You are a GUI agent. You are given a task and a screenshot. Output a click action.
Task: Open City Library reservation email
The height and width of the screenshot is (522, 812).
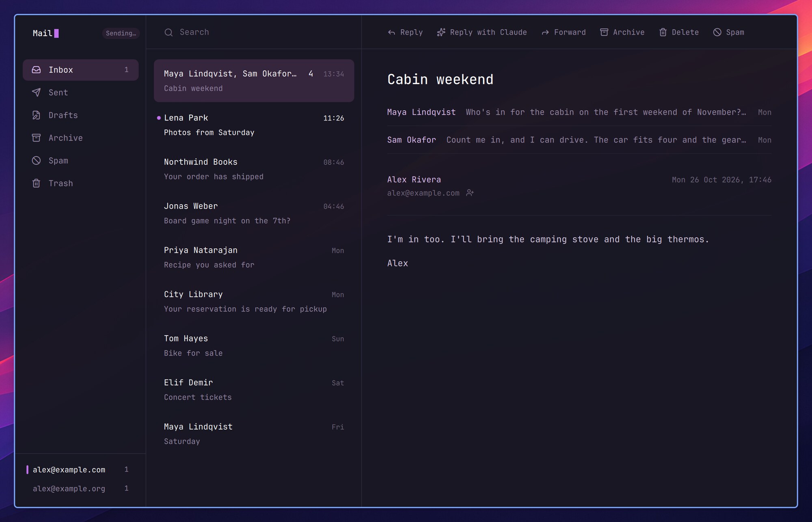[x=254, y=302]
